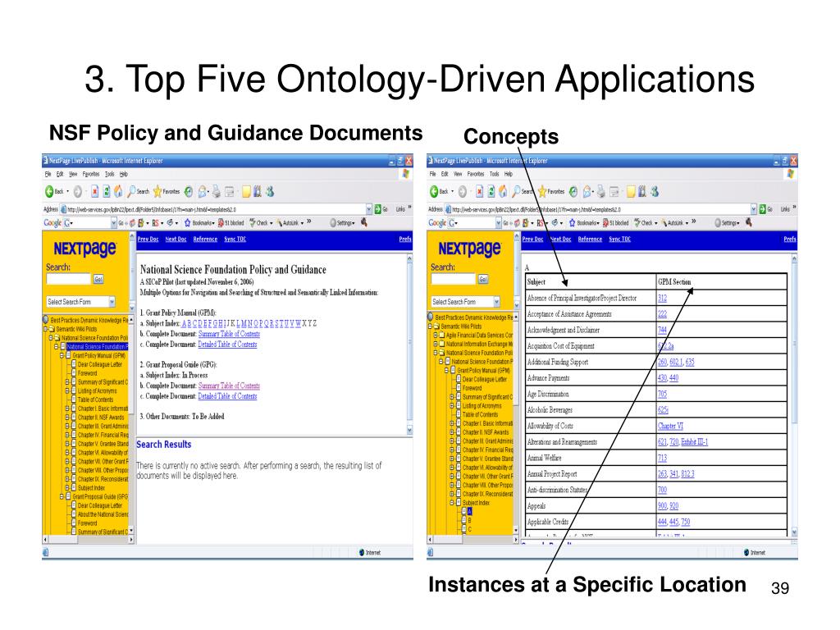This screenshot has width=840, height=630.
Task: Follow GPM section link '312' in Concepts window
Action: click(662, 299)
